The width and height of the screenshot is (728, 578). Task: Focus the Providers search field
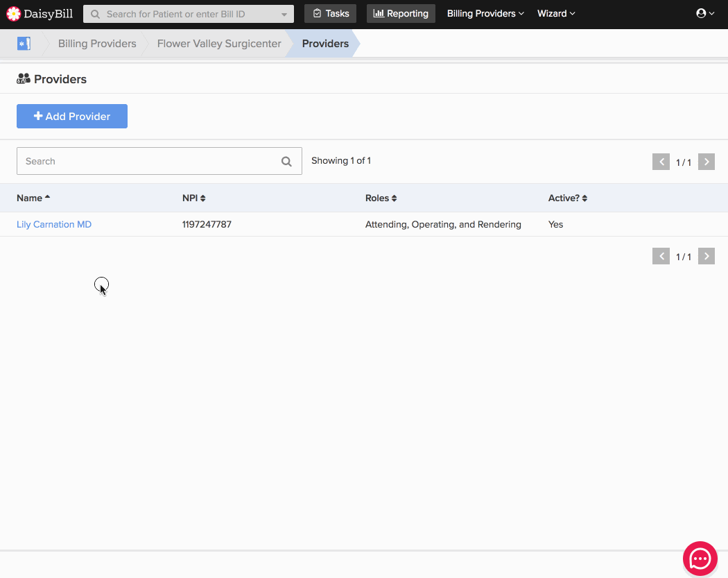[159, 161]
